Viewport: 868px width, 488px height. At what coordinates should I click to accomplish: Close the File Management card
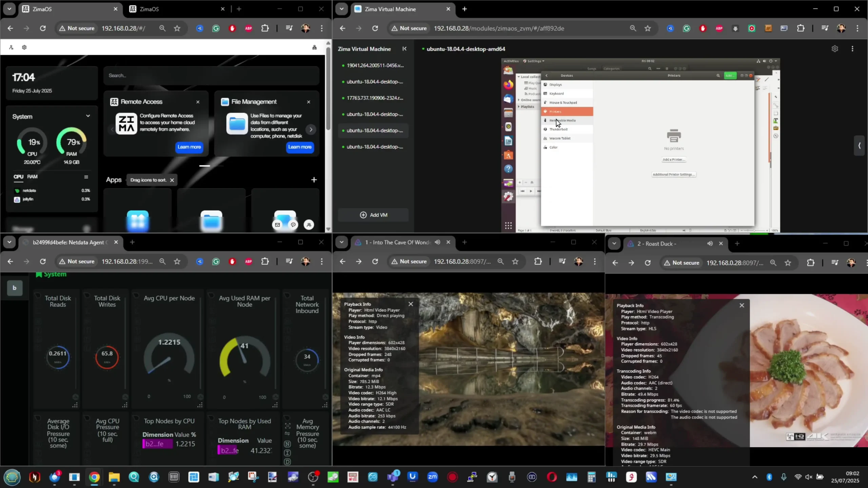click(309, 102)
